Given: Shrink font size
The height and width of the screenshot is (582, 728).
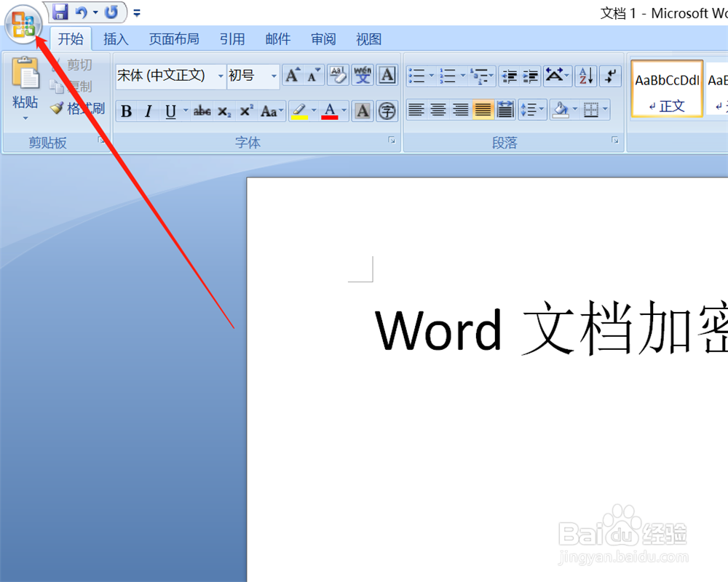Looking at the screenshot, I should 313,75.
